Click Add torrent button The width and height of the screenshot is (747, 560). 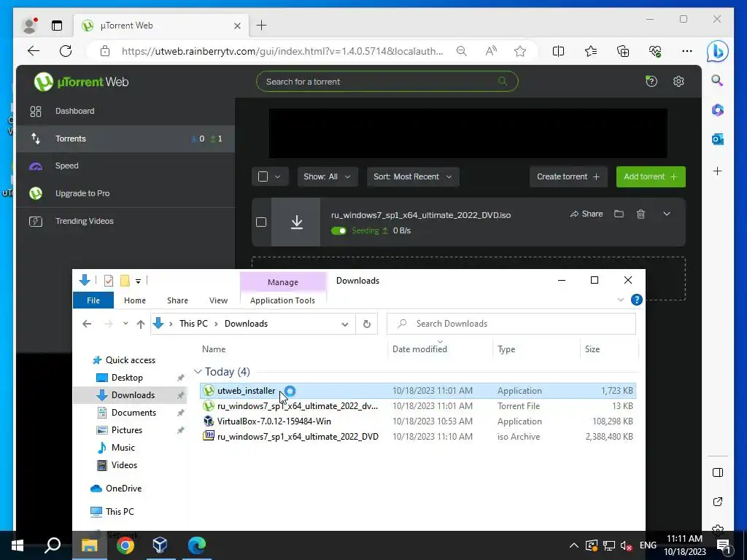click(x=651, y=176)
